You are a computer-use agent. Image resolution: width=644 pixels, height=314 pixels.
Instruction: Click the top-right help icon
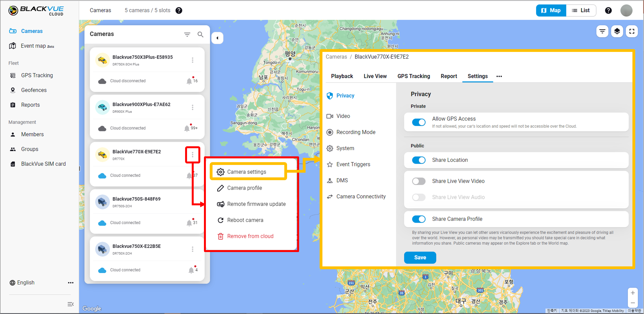608,11
